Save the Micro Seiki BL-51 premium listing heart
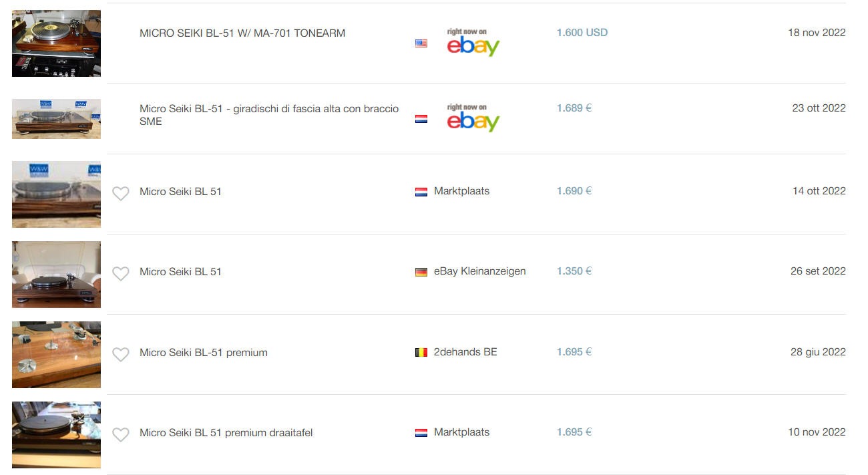This screenshot has width=868, height=475. (120, 355)
